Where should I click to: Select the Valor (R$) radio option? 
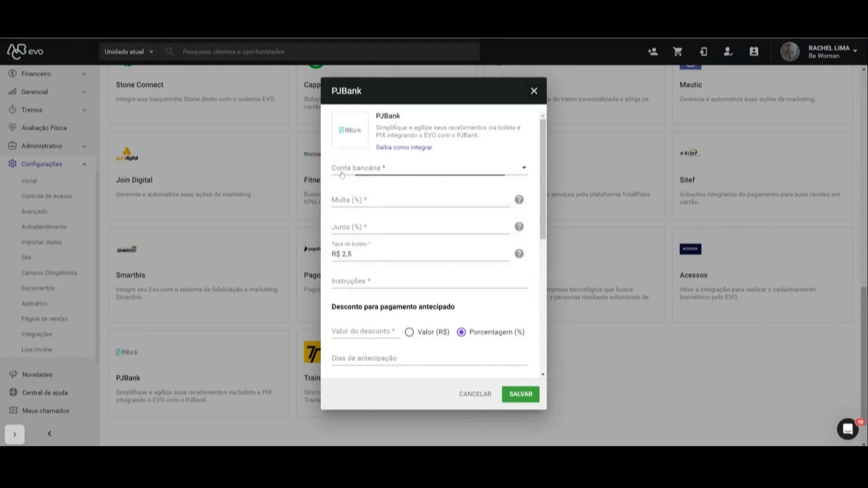tap(409, 332)
